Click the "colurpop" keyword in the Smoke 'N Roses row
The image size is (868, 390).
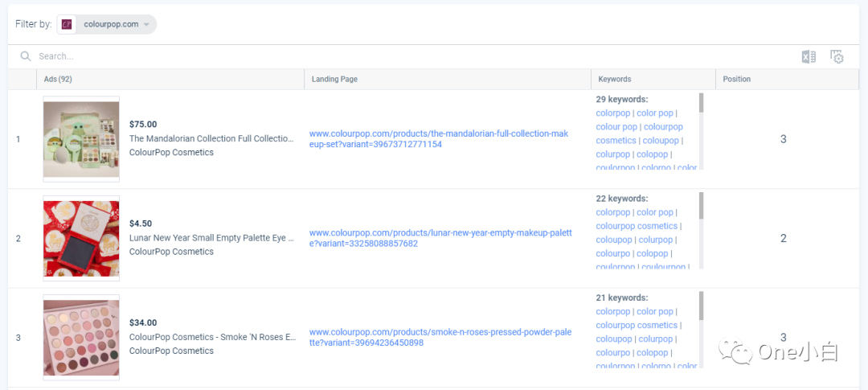click(x=656, y=339)
